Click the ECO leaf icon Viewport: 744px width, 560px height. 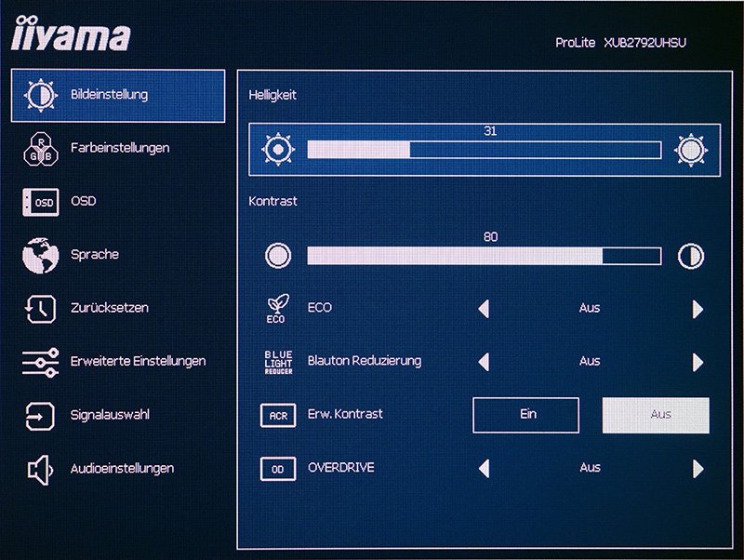(x=277, y=309)
